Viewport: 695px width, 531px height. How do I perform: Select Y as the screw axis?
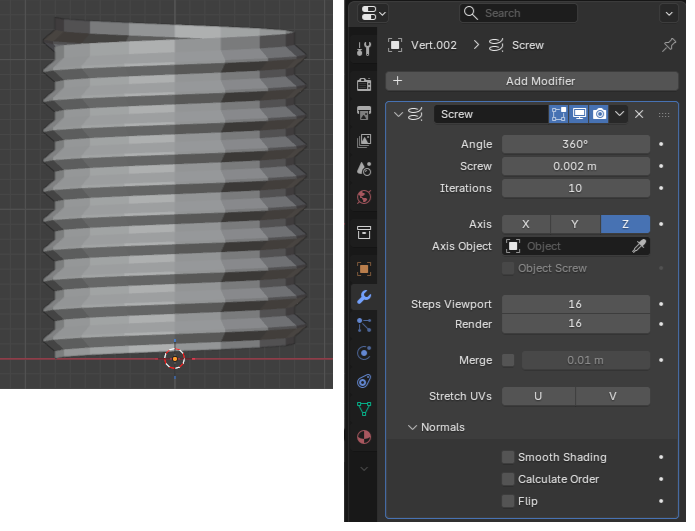coord(575,224)
